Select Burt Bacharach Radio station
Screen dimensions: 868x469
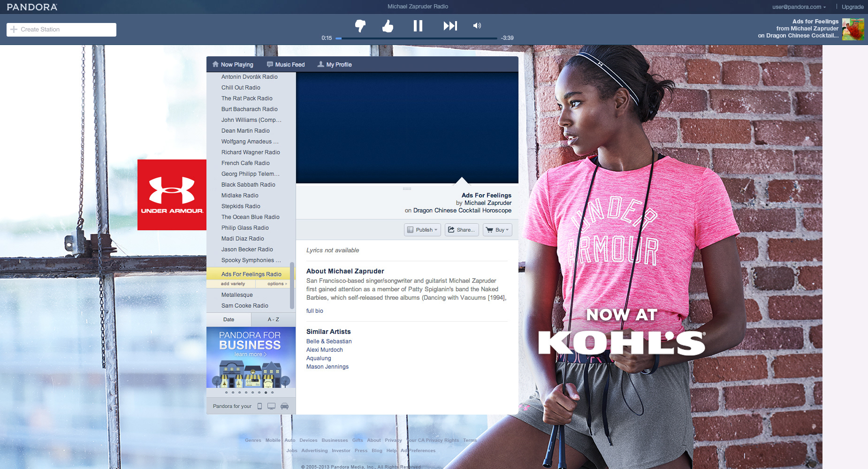250,109
